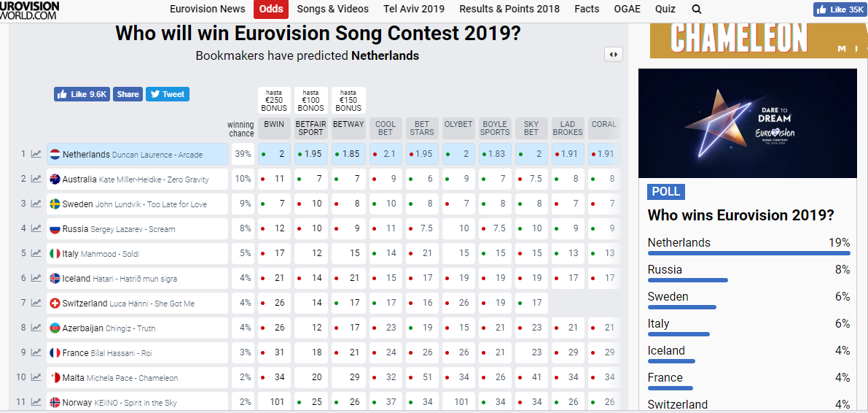This screenshot has width=868, height=413.
Task: Click the winning chance column header
Action: pyautogui.click(x=241, y=129)
